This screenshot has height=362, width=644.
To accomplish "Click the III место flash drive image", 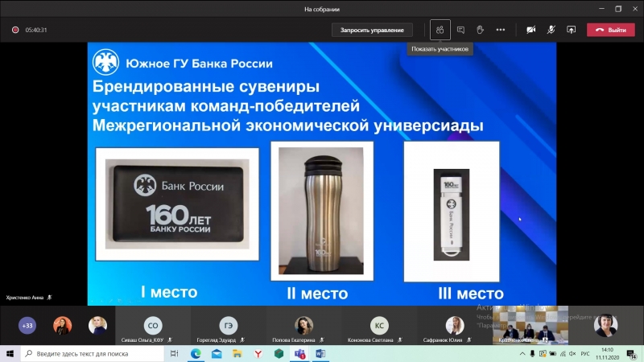I will (x=452, y=212).
